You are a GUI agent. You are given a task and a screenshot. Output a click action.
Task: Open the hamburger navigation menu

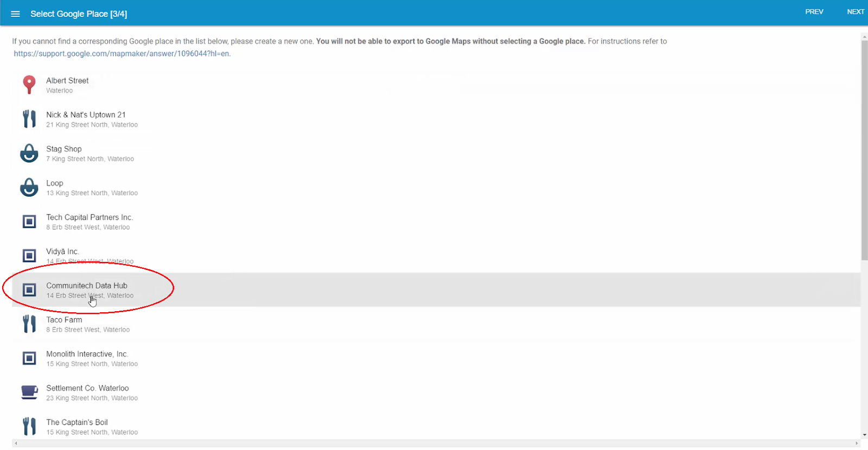[x=15, y=14]
